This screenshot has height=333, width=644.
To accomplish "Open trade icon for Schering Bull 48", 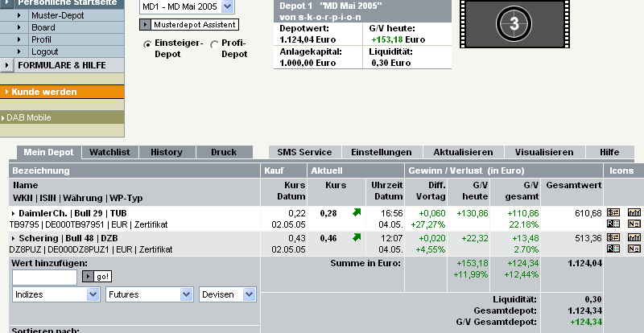I will pos(613,237).
